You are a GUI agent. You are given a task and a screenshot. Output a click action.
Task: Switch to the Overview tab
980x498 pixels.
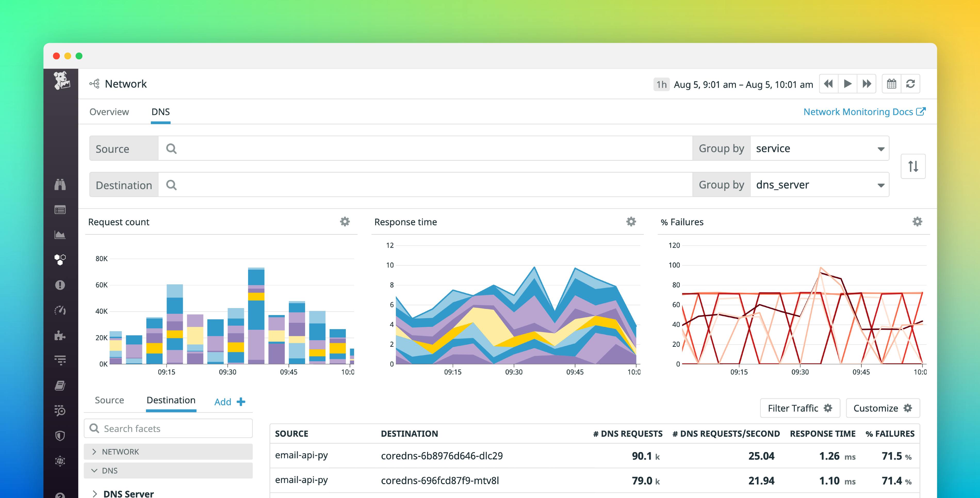point(109,111)
